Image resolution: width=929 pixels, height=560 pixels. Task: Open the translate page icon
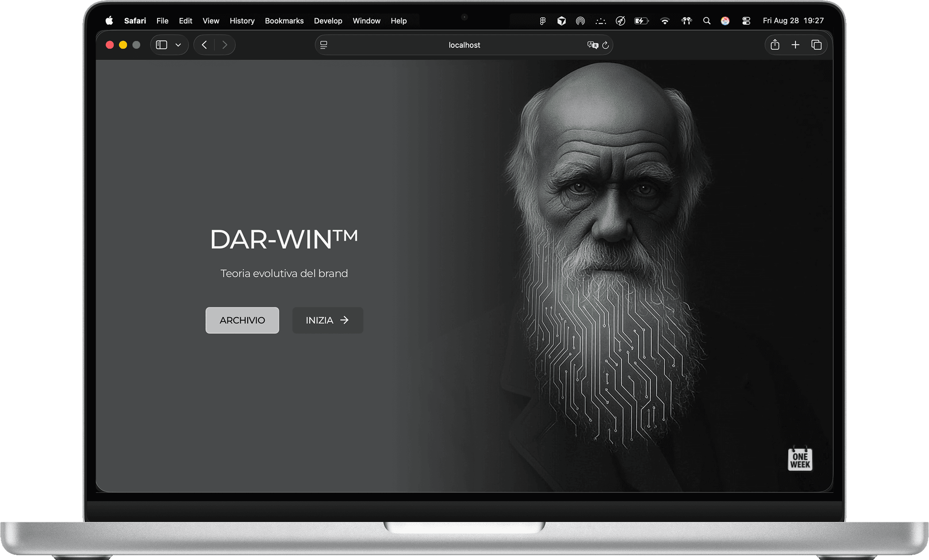point(592,45)
